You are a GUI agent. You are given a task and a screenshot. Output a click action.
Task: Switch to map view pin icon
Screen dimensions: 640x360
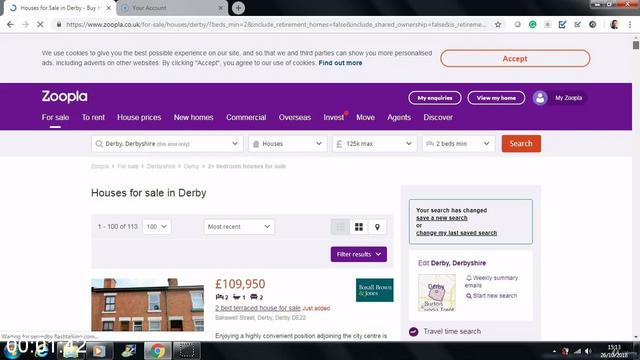pos(377,227)
